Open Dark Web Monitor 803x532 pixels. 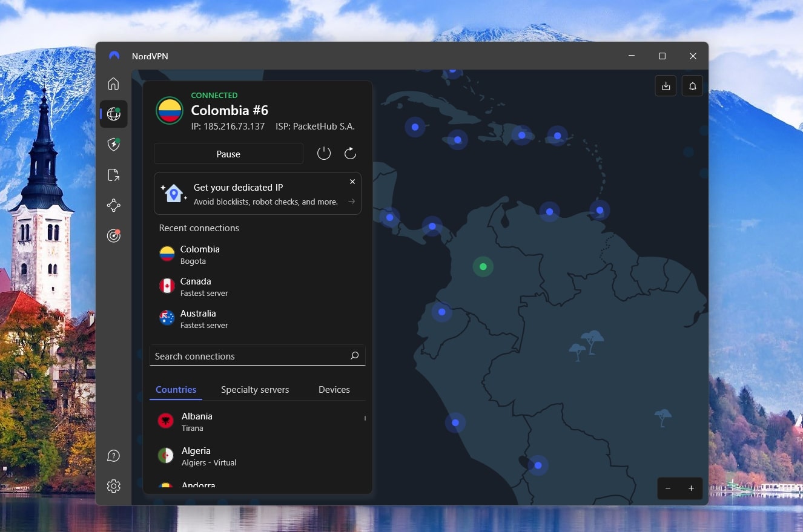114,236
